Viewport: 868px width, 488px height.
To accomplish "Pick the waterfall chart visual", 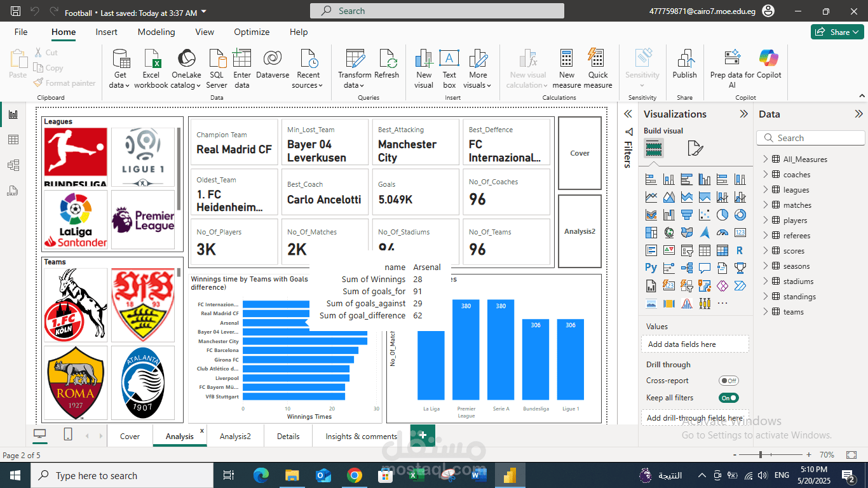I will tap(668, 215).
